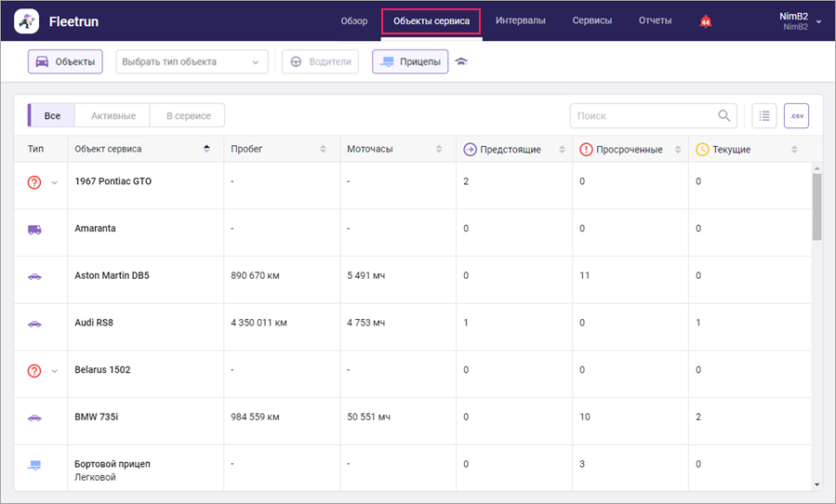Go to the Отчеты tab
The height and width of the screenshot is (504, 836).
click(655, 20)
